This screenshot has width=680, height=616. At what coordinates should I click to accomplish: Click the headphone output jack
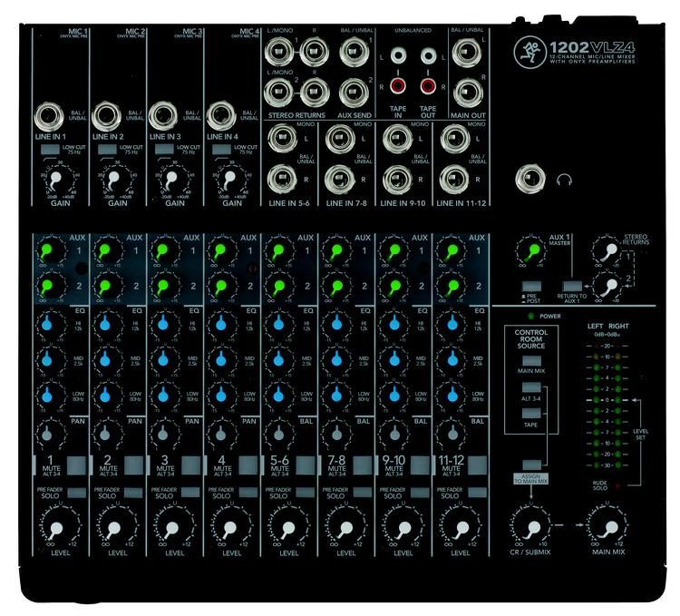click(x=530, y=179)
